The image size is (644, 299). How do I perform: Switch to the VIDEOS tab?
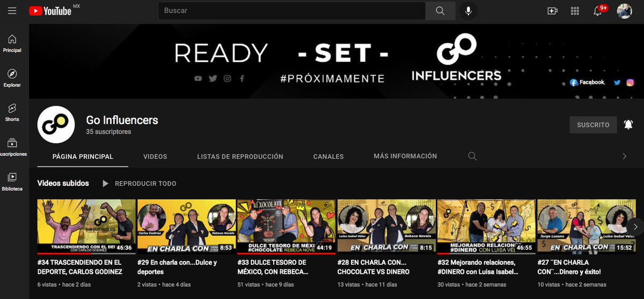point(155,157)
